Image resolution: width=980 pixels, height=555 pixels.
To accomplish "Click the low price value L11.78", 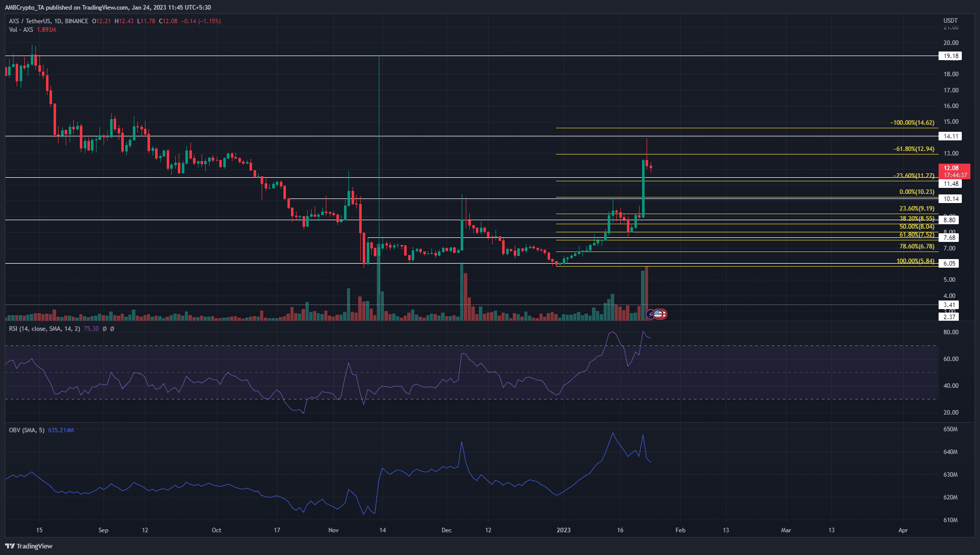I will pyautogui.click(x=146, y=21).
